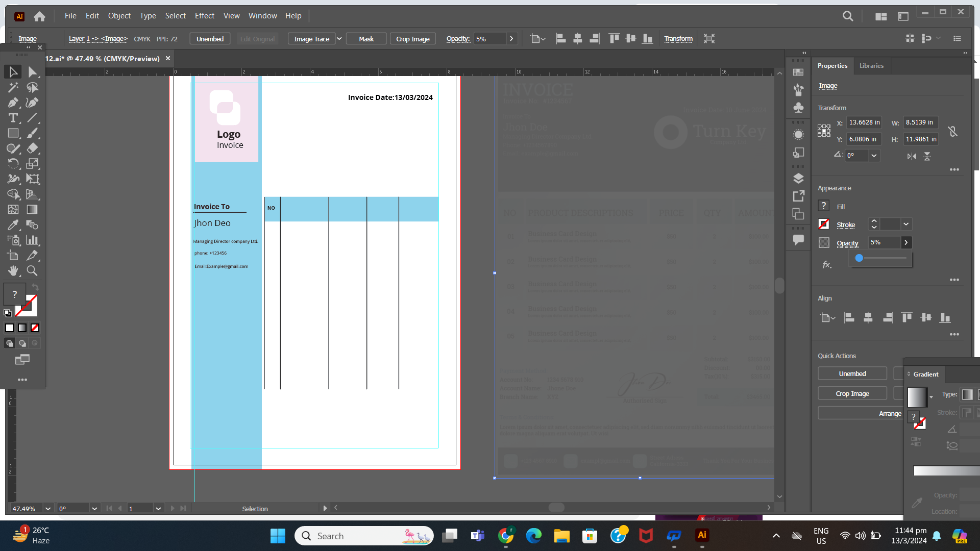Enable Draw Behind mode

coord(22,343)
